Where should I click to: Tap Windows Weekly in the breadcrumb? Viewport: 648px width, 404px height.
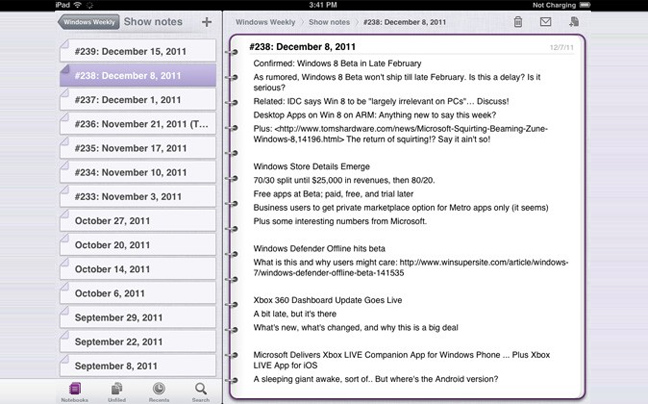[x=265, y=22]
